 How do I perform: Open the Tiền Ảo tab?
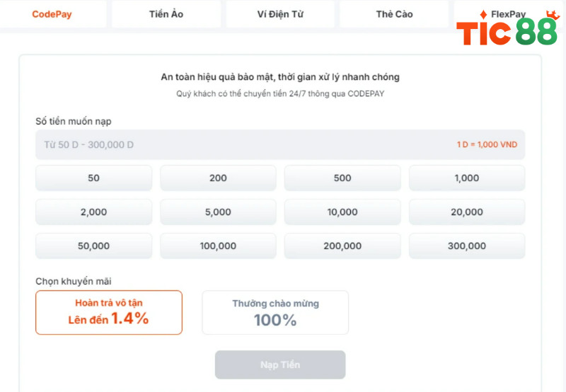pos(166,14)
